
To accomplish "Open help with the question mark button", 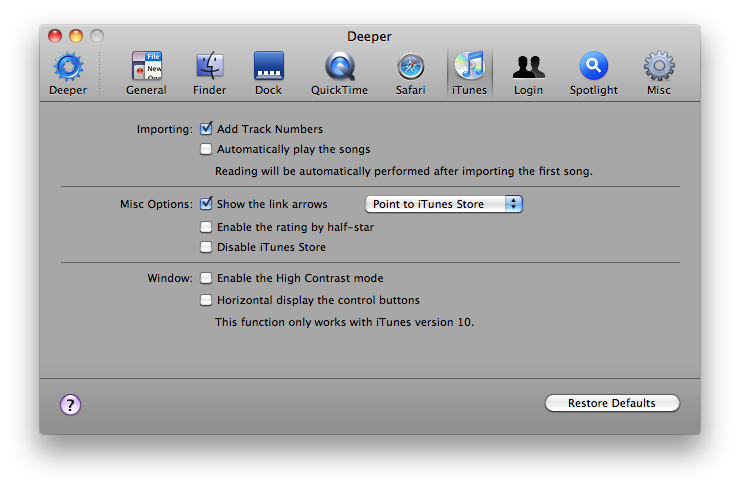I will [x=70, y=405].
